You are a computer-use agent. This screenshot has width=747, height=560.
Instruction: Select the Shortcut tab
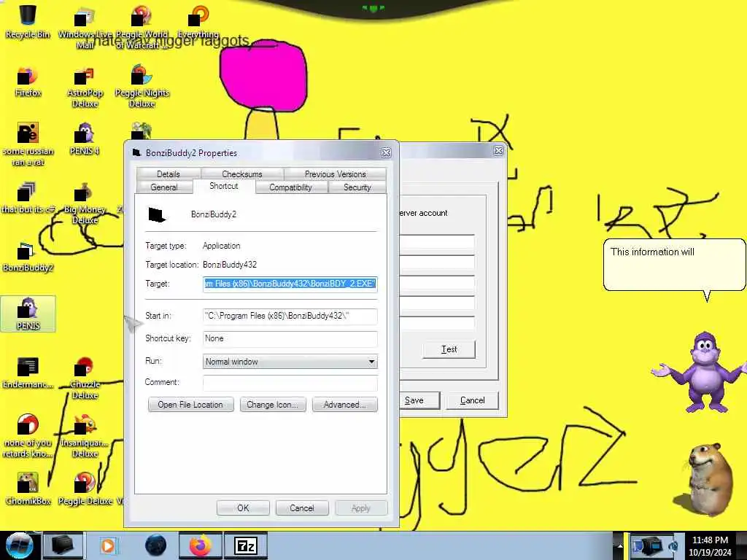[x=224, y=186]
